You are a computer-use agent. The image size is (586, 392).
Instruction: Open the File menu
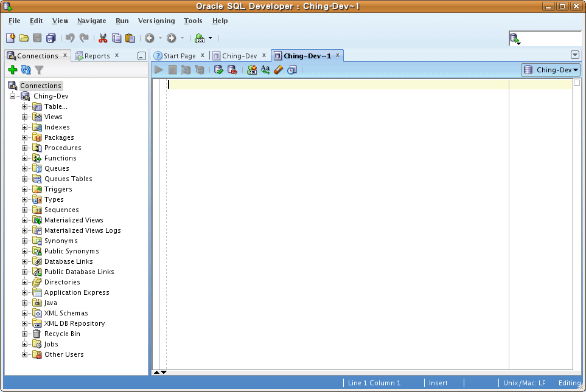(x=14, y=21)
